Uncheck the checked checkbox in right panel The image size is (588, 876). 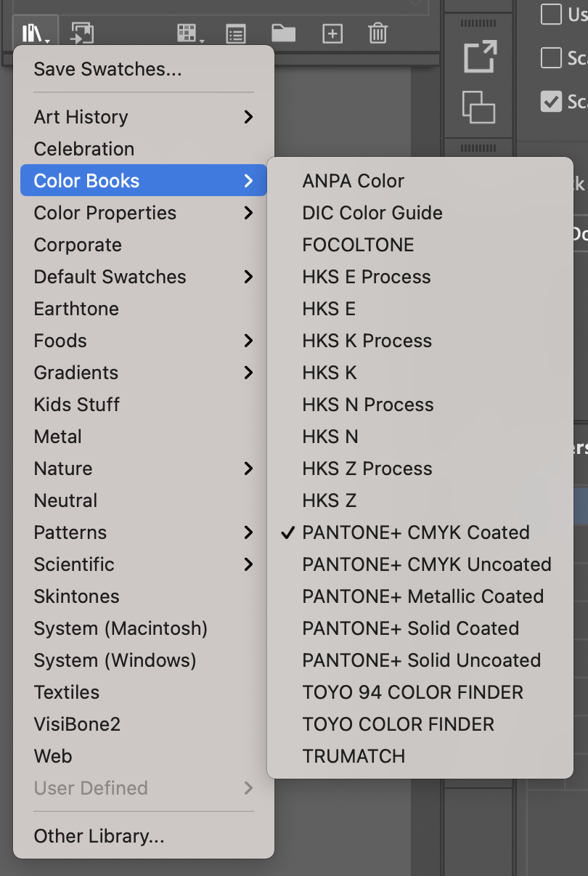pos(552,101)
